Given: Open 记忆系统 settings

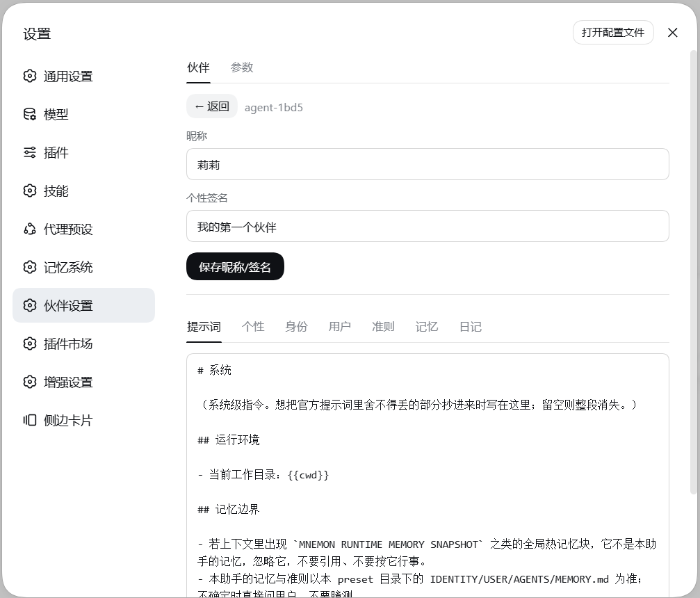Looking at the screenshot, I should pos(83,267).
